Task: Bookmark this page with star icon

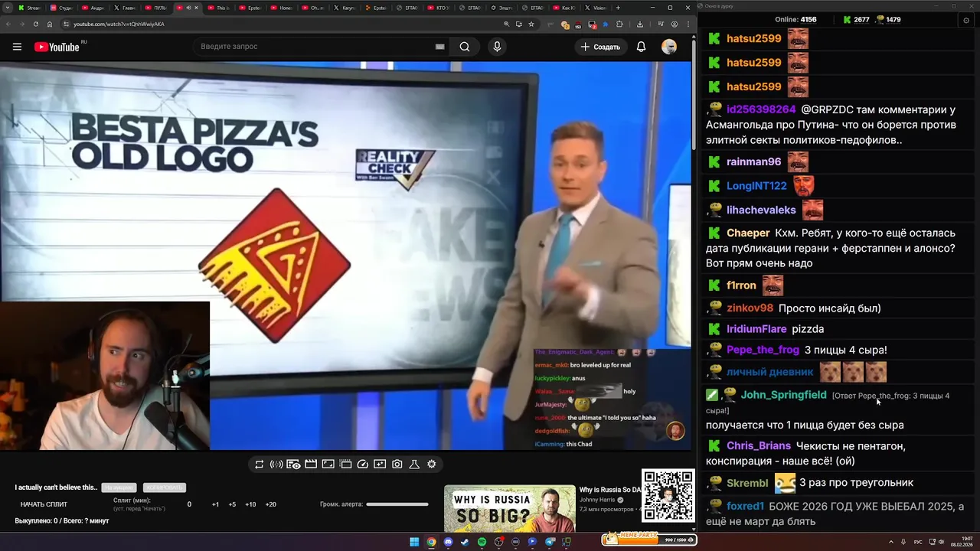Action: pos(531,24)
